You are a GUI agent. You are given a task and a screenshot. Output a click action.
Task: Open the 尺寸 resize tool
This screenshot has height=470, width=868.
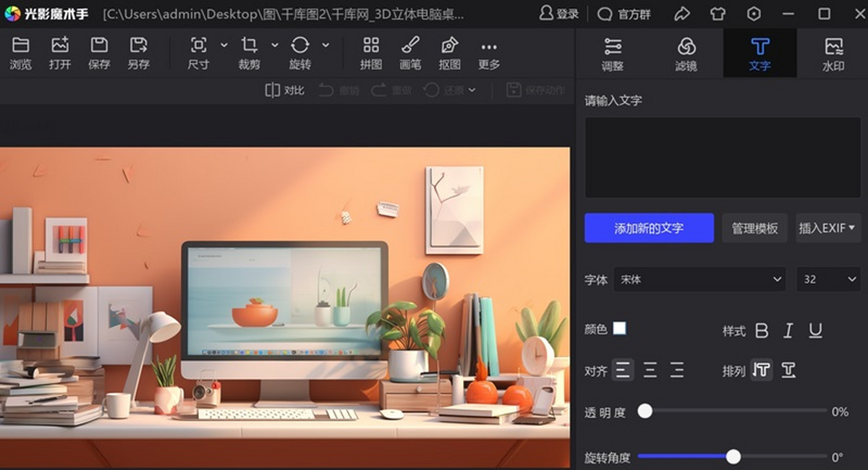pyautogui.click(x=197, y=53)
